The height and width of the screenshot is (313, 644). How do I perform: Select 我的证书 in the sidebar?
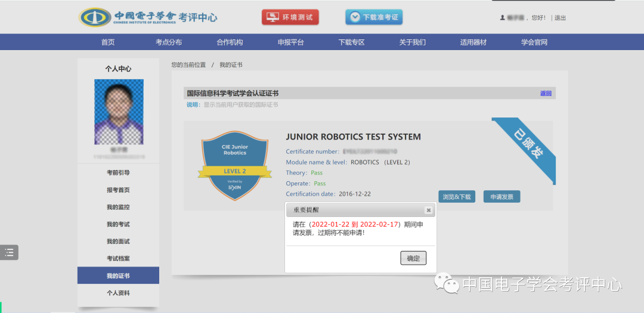click(118, 275)
